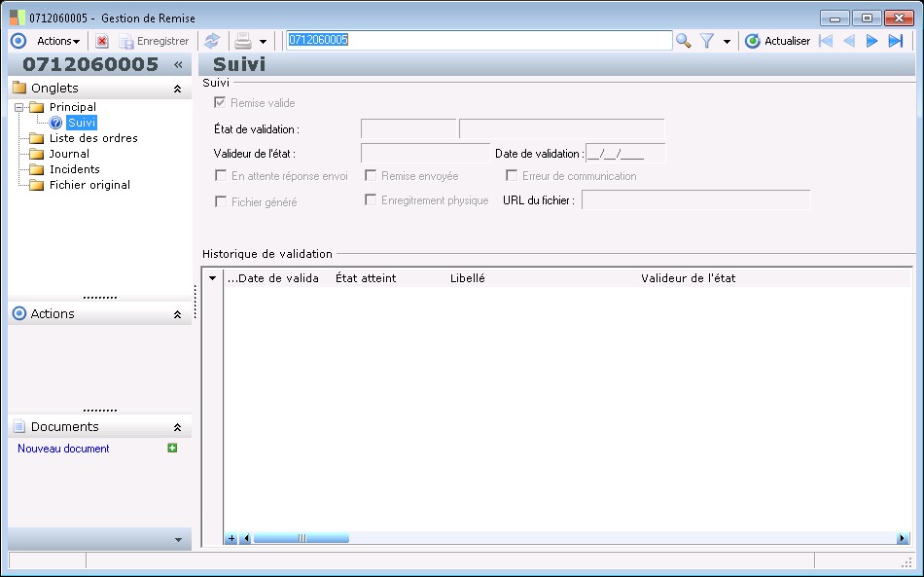
Task: Click the first État de validation field
Action: [x=409, y=129]
